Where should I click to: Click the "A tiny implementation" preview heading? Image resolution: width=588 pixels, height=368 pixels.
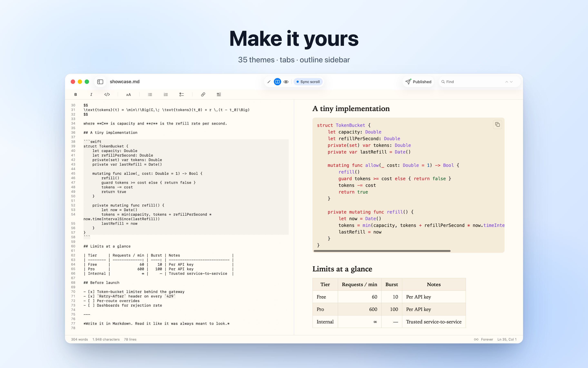pyautogui.click(x=351, y=109)
